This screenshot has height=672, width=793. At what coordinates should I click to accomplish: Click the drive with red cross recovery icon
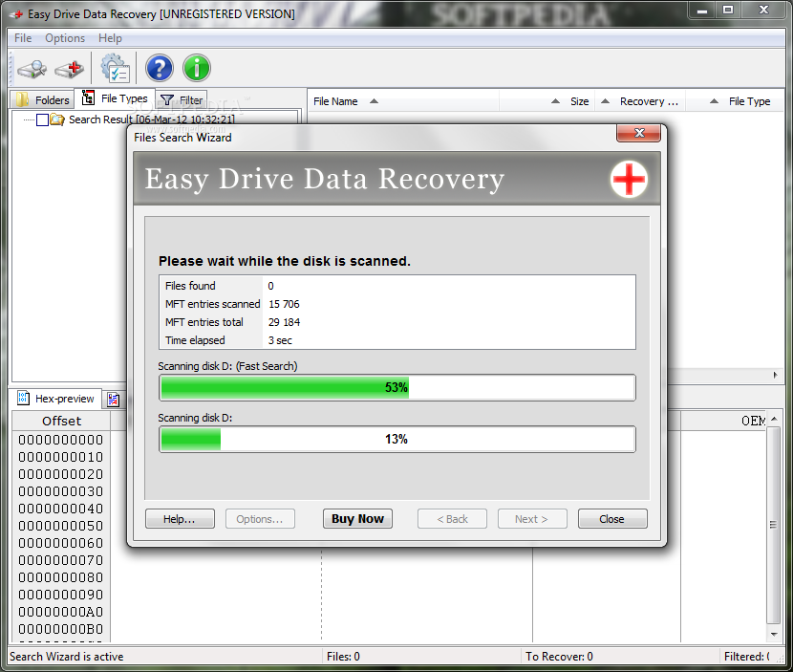70,68
